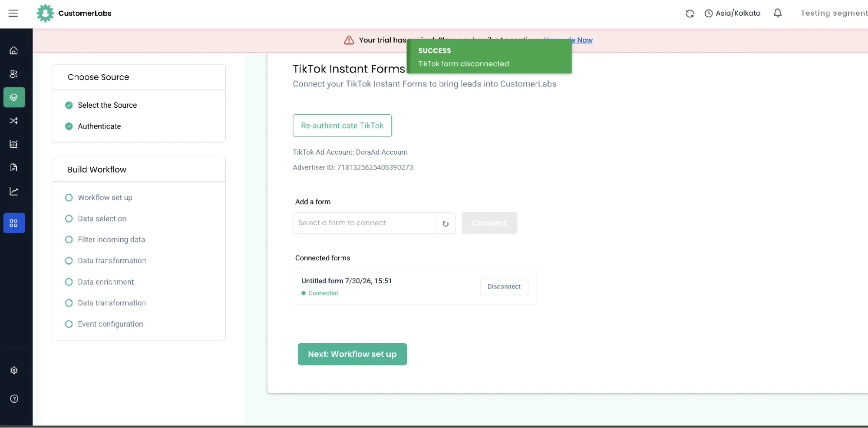Click the 'Connected forms' label
The height and width of the screenshot is (428, 868).
[x=323, y=258]
